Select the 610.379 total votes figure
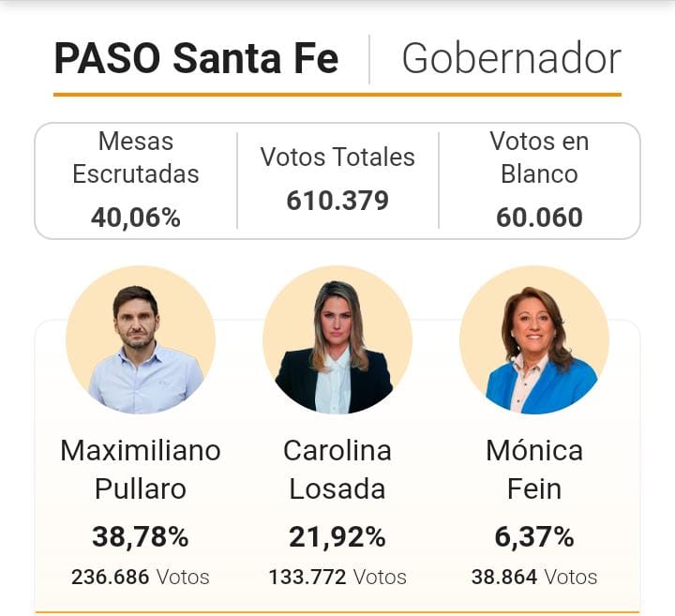 (337, 201)
